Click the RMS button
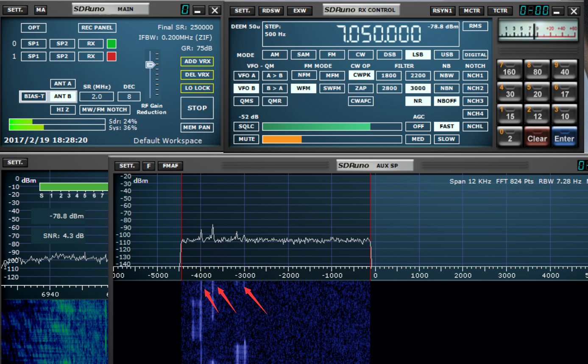 (475, 26)
